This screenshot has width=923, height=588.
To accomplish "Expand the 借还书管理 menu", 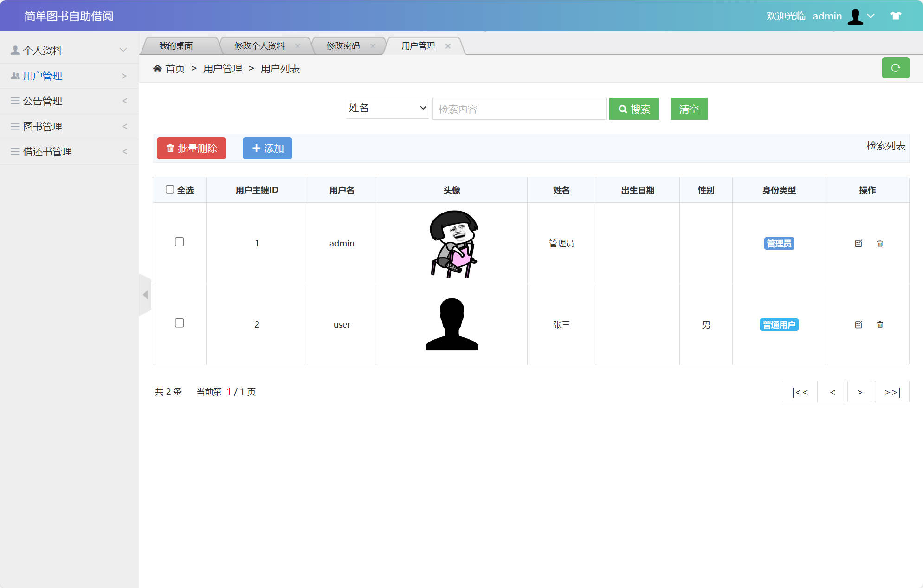I will pyautogui.click(x=47, y=151).
